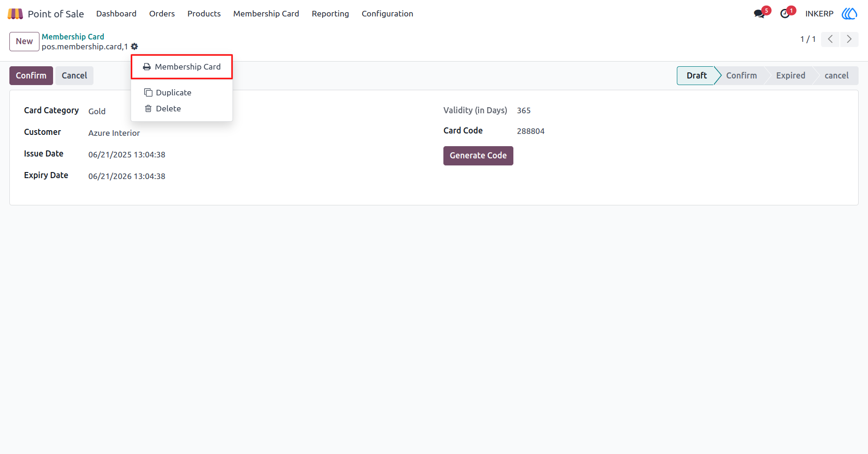Edit the Issue Date field
Viewport: 868px width, 454px height.
pyautogui.click(x=127, y=155)
